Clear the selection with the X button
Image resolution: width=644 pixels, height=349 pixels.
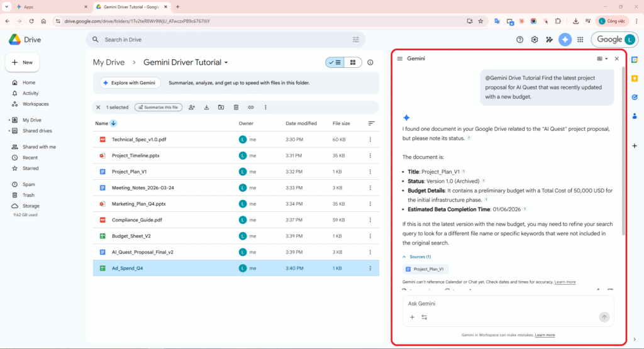[98, 108]
